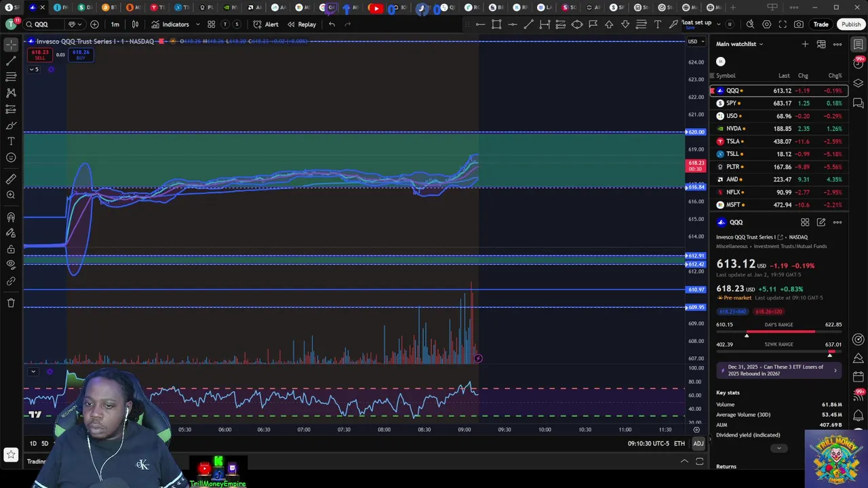Viewport: 868px width, 488px height.
Task: Undo the last chart action
Action: tap(332, 24)
